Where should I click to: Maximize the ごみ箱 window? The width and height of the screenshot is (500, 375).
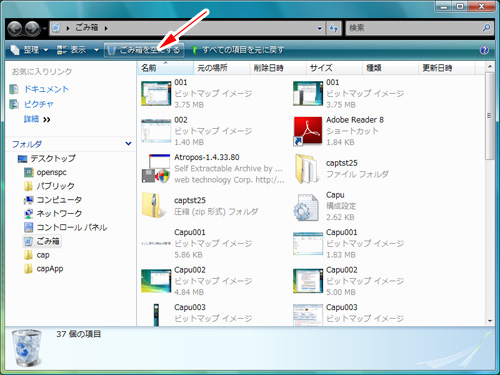(x=460, y=6)
